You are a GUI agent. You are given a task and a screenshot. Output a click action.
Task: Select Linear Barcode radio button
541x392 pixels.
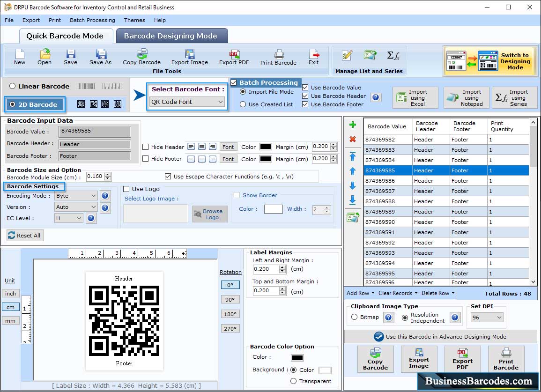pos(13,86)
